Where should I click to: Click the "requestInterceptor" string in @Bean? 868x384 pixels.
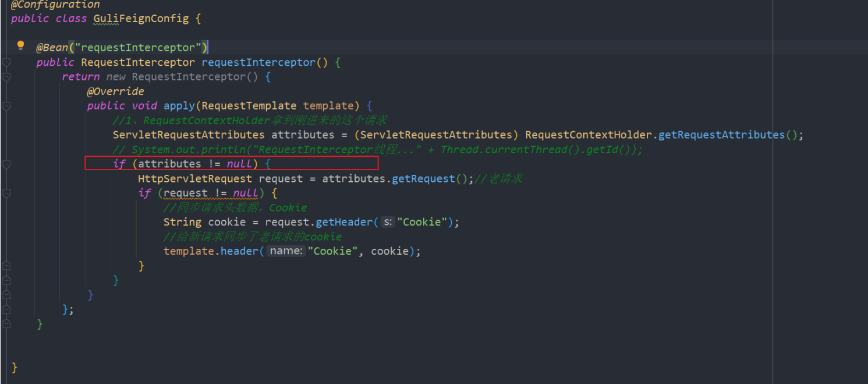pyautogui.click(x=138, y=48)
